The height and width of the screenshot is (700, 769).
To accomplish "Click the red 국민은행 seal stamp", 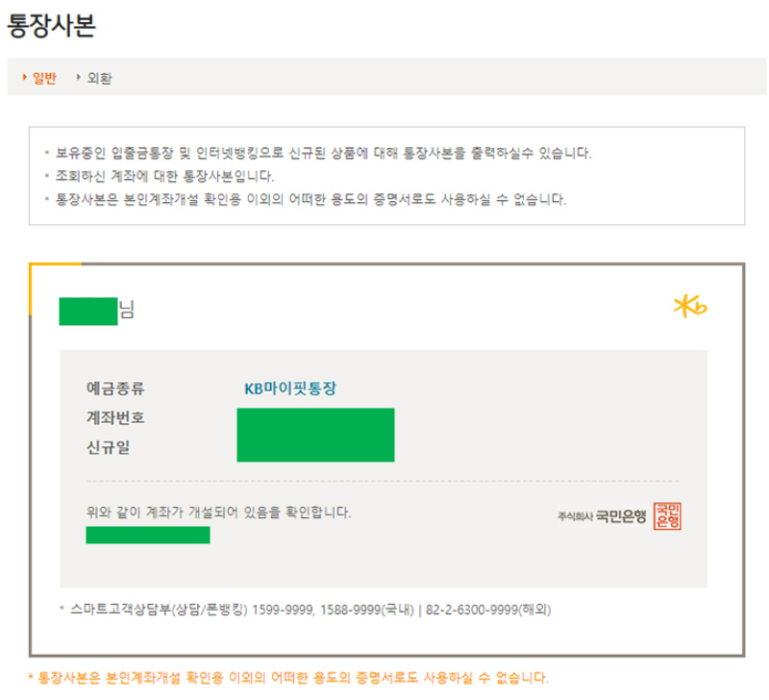I will point(667,515).
